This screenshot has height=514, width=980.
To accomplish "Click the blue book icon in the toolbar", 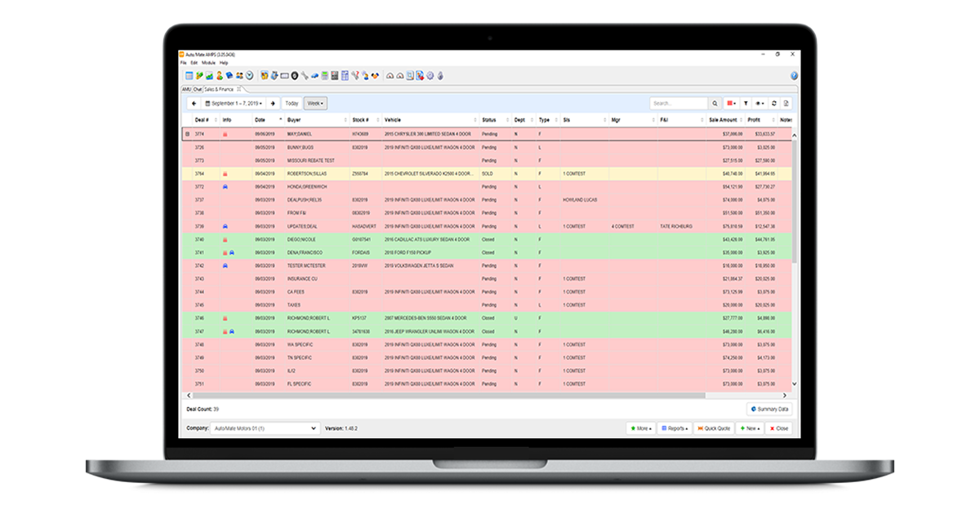I will pos(229,76).
